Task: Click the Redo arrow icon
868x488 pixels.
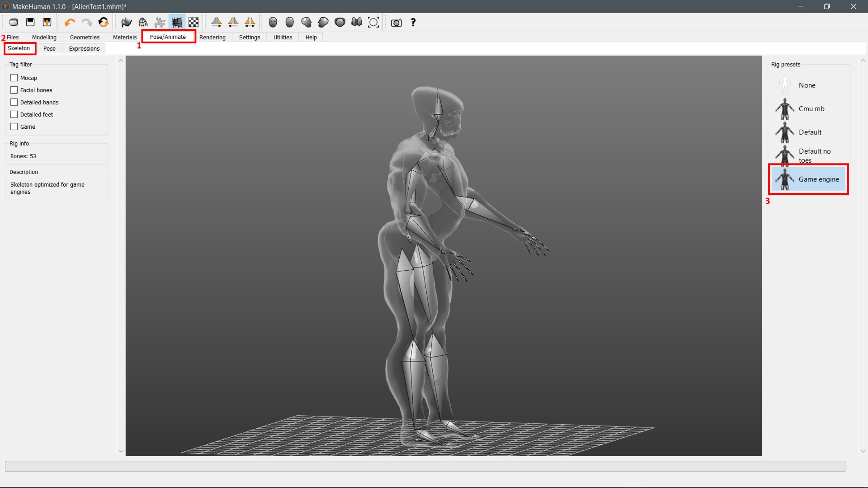Action: coord(86,22)
